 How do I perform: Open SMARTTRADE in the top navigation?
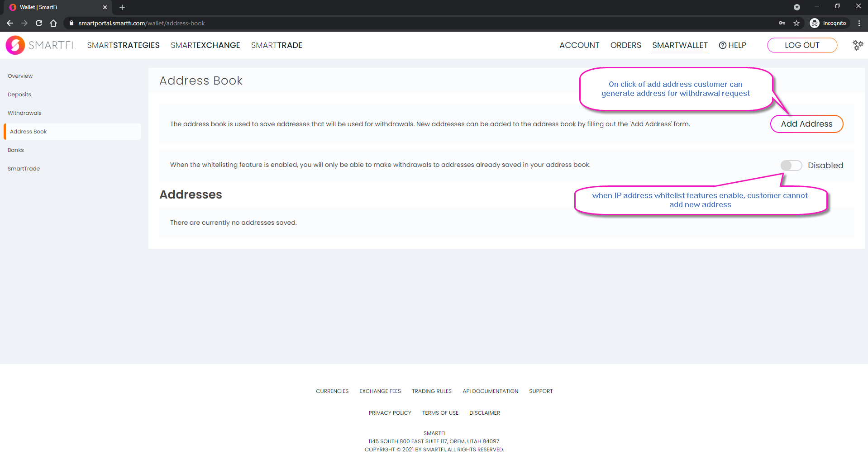pos(277,45)
